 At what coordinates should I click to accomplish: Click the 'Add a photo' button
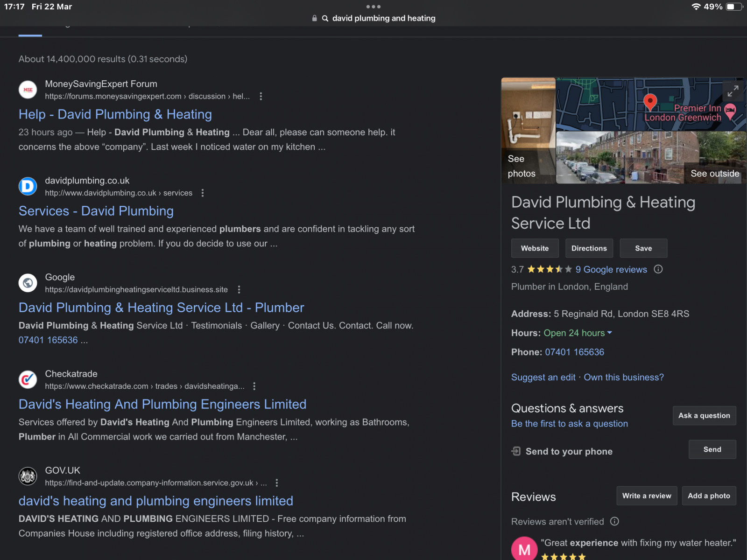709,496
